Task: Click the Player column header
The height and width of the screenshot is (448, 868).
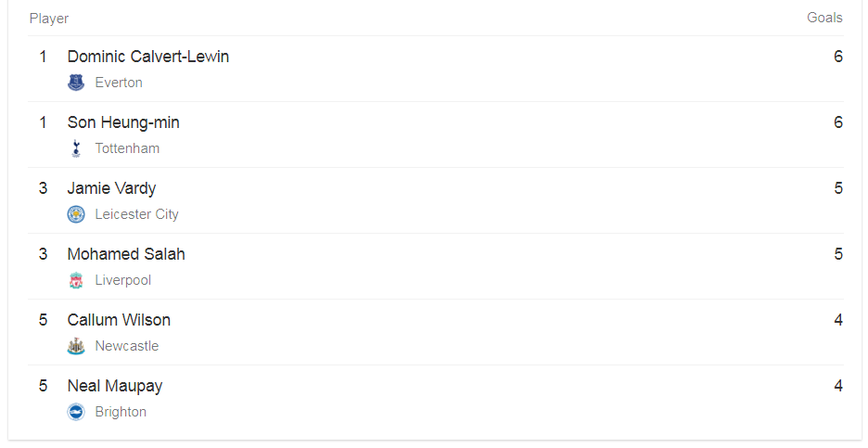Action: click(x=49, y=19)
